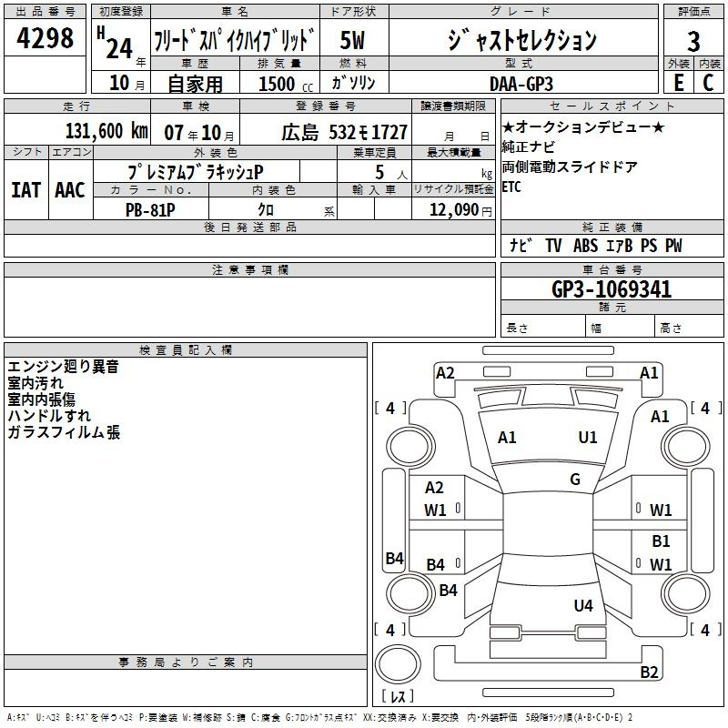
Task: Select inspector note 室内内張傷
Action: tap(41, 399)
